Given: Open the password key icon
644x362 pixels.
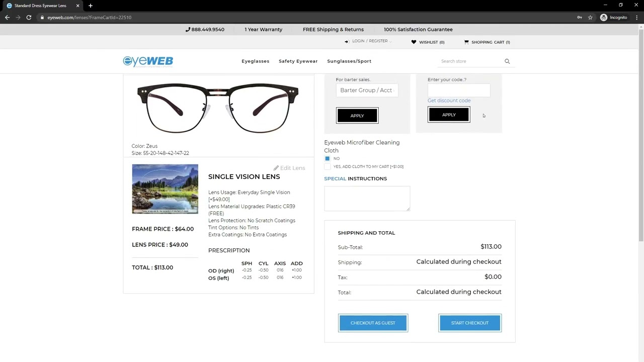Looking at the screenshot, I should coord(580,17).
